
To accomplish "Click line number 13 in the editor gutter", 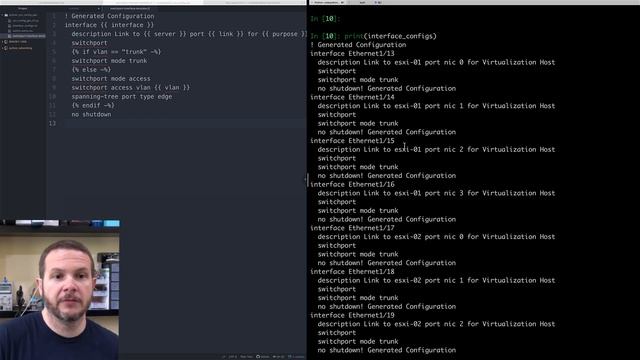I will 52,124.
